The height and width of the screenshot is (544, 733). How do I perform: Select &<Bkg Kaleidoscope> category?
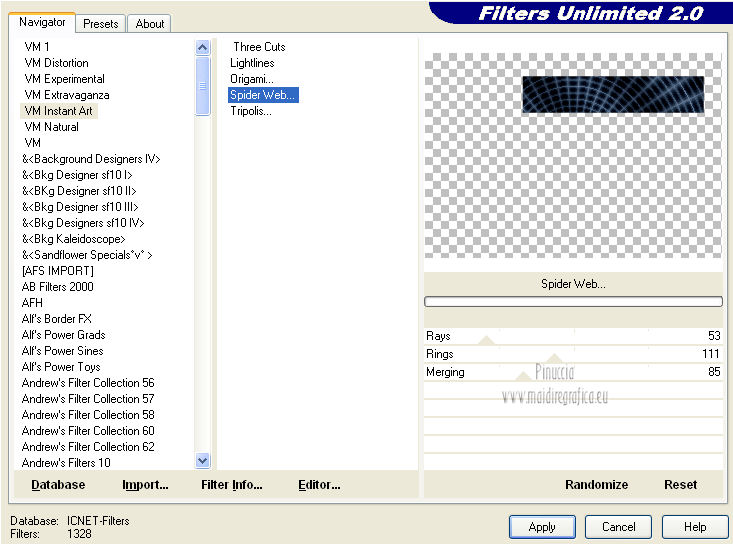pos(73,239)
